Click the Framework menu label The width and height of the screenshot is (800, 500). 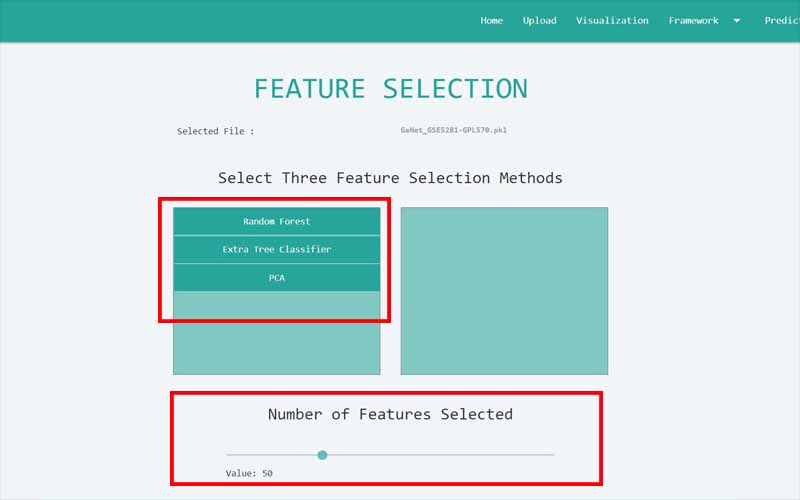pyautogui.click(x=693, y=20)
